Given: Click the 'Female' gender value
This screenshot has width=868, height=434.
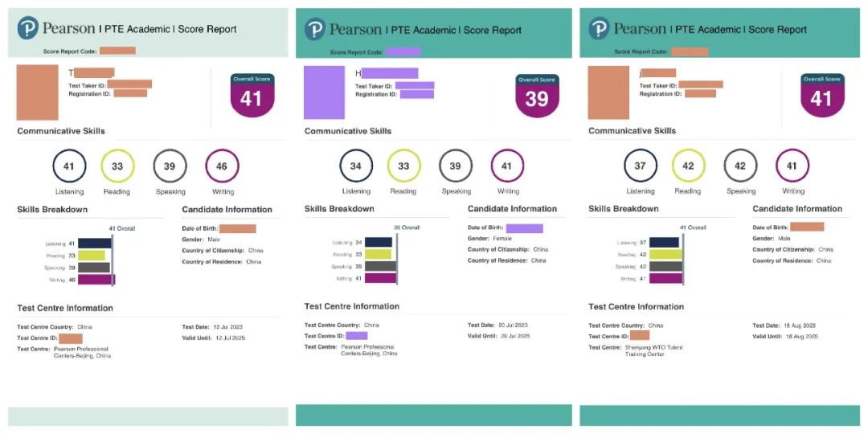Looking at the screenshot, I should click(x=502, y=239).
